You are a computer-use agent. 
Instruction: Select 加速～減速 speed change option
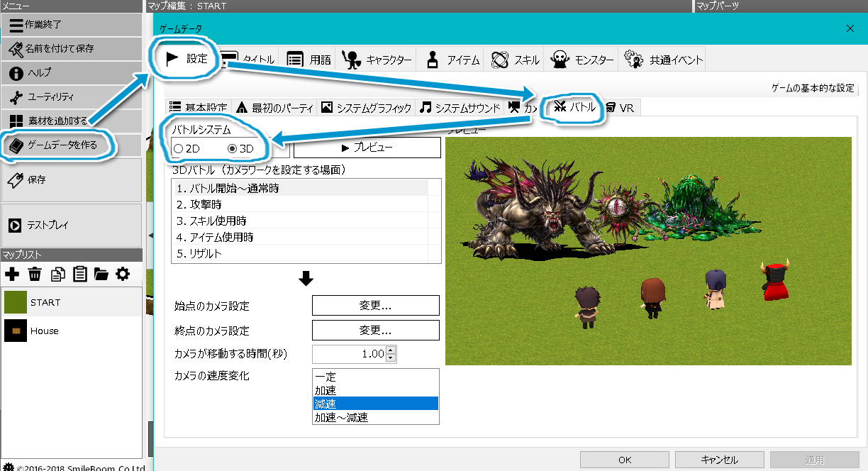click(376, 417)
